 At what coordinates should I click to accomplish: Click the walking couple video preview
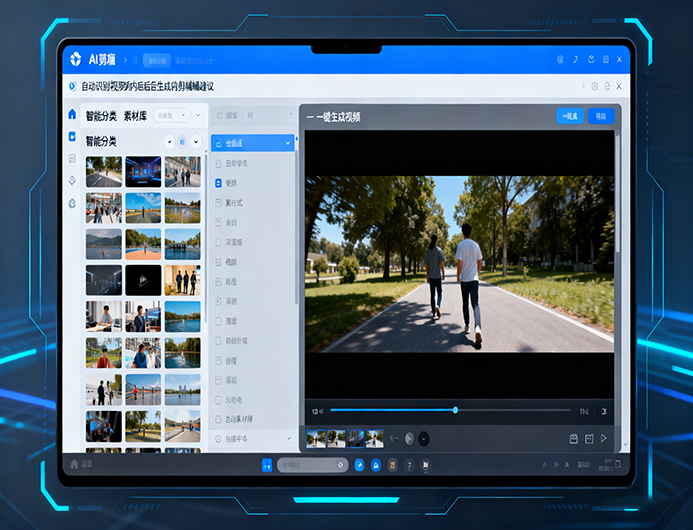(459, 264)
